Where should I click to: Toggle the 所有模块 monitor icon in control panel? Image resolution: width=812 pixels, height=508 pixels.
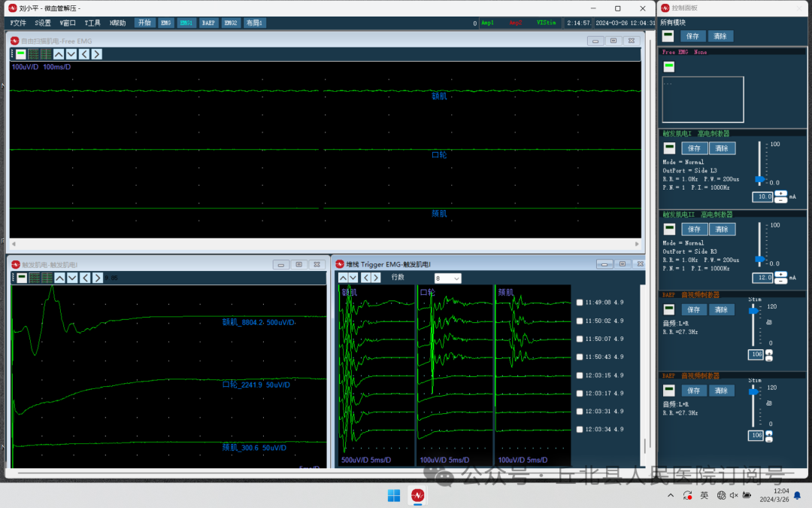(668, 36)
